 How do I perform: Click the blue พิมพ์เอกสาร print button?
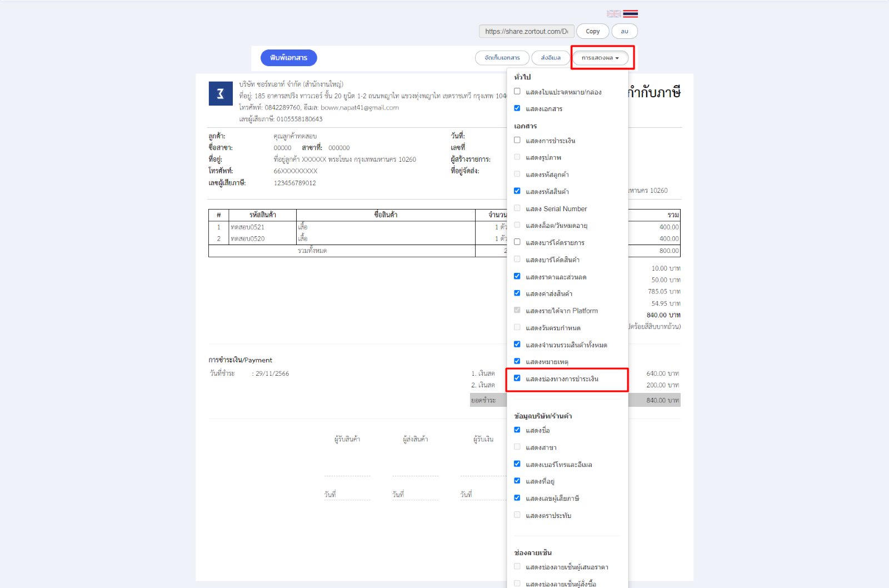point(288,58)
